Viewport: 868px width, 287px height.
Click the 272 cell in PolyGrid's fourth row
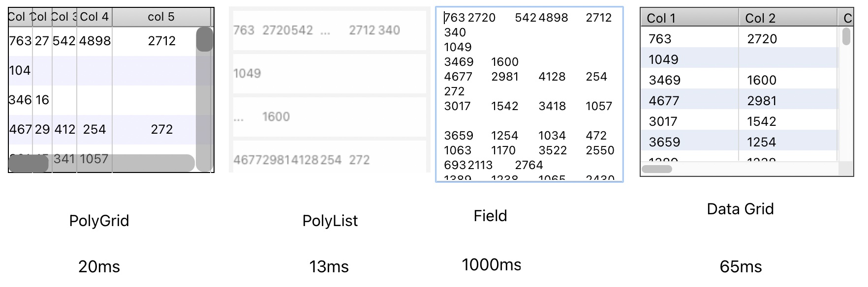point(161,129)
